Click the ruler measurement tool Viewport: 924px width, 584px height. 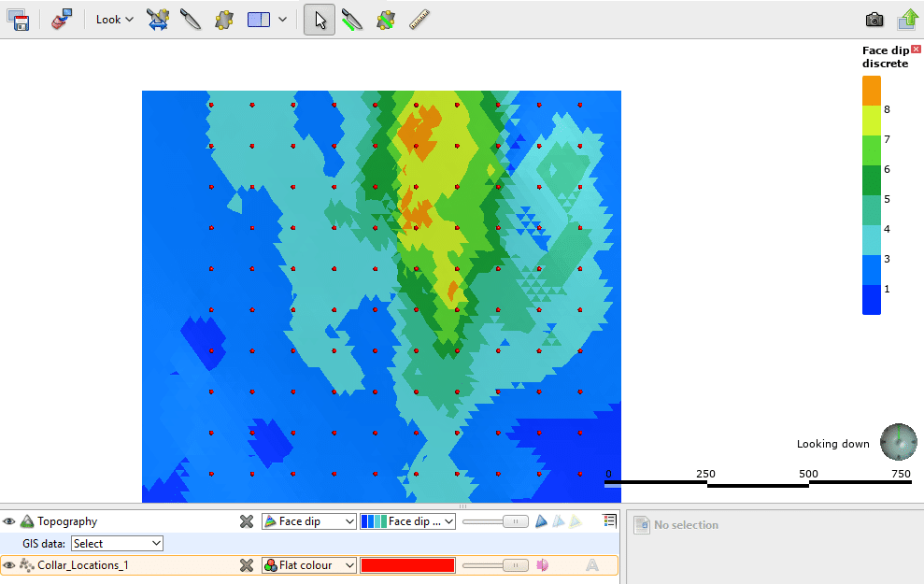pyautogui.click(x=419, y=19)
